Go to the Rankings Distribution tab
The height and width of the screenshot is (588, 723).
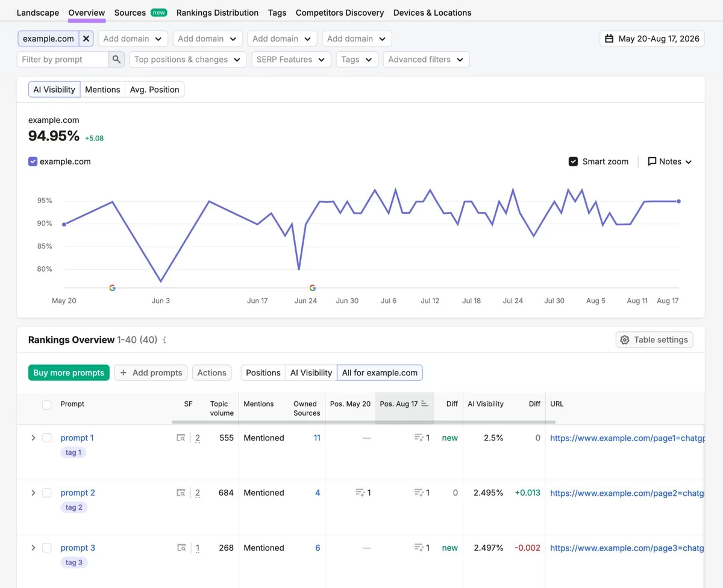pos(218,13)
